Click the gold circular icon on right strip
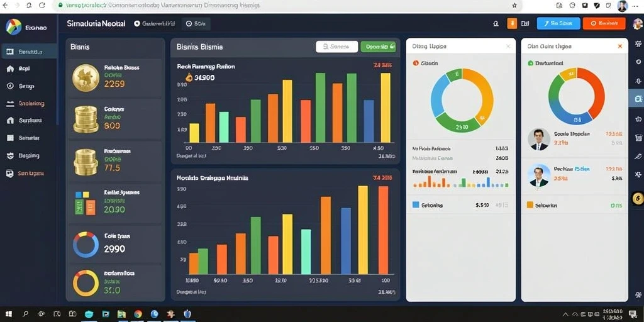The image size is (644, 322). (x=638, y=198)
